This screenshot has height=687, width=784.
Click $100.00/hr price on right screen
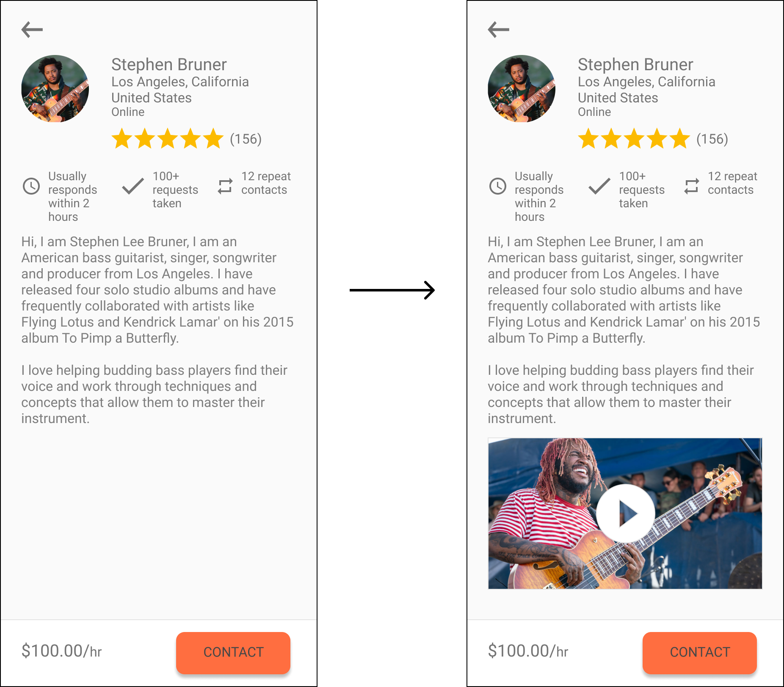coord(528,651)
